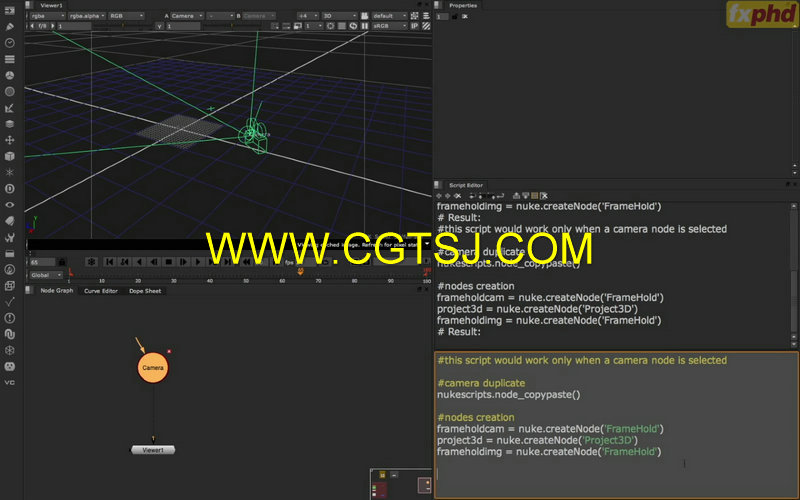
Task: Open the Particles nodes menu (sparkle icon)
Action: point(9,172)
